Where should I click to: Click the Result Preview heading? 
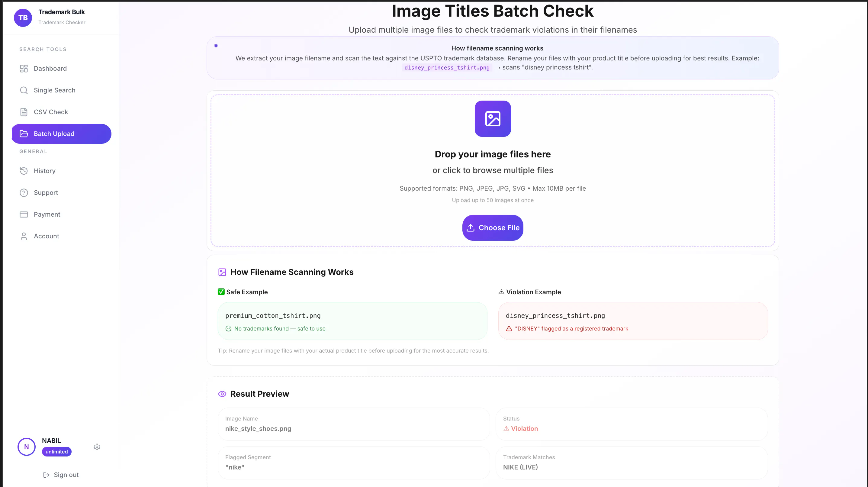[x=259, y=394]
